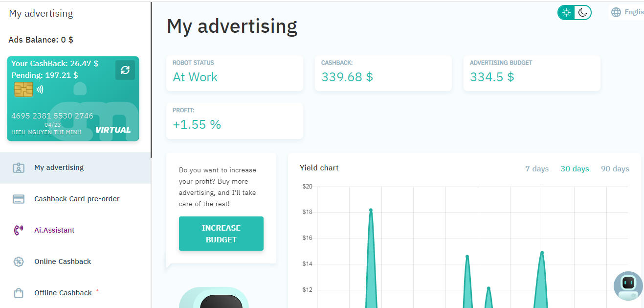Open Ai.Assistant menu item
644x308 pixels.
(x=75, y=231)
